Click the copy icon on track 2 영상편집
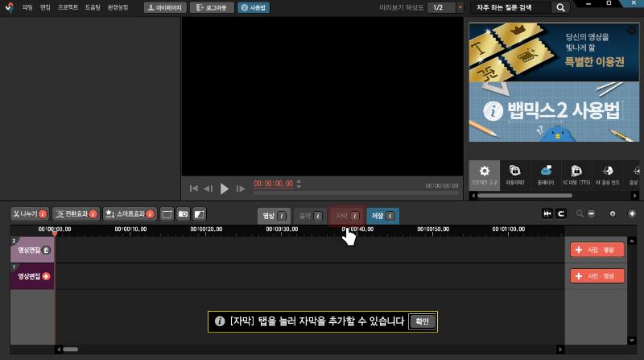This screenshot has height=360, width=644. [x=46, y=250]
